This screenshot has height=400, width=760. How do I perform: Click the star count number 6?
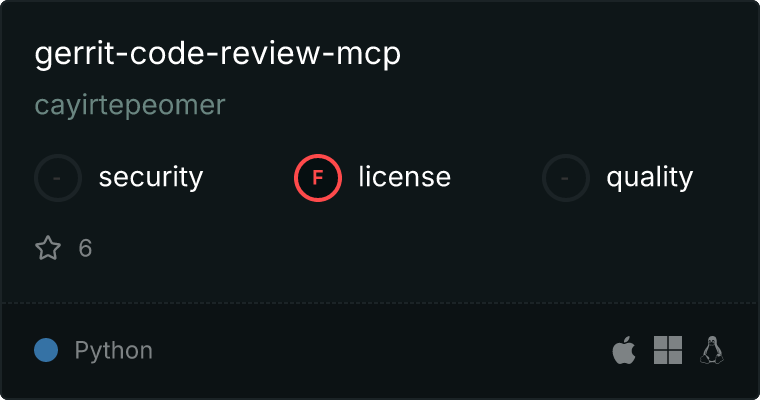85,248
